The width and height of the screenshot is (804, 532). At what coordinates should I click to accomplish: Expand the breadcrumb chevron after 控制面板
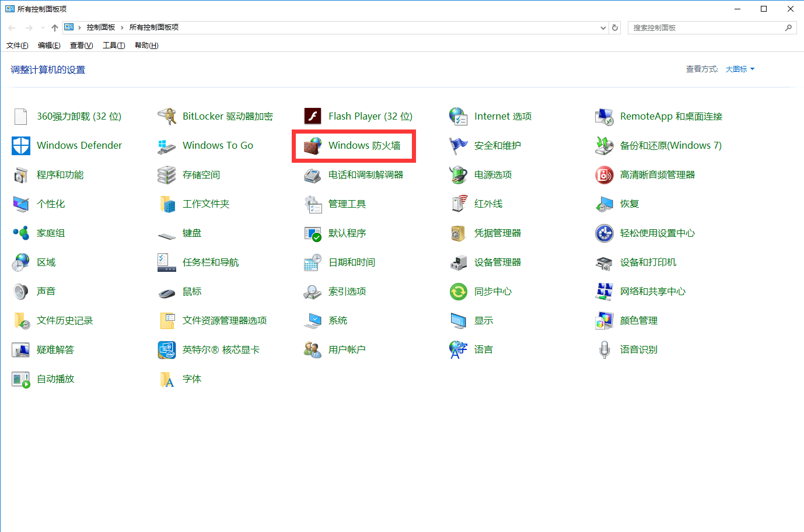(x=122, y=27)
